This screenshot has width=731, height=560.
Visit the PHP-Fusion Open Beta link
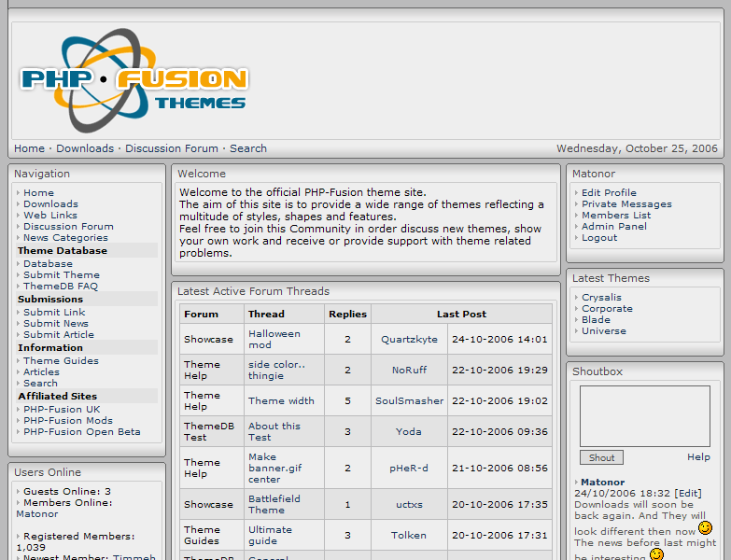pos(82,431)
